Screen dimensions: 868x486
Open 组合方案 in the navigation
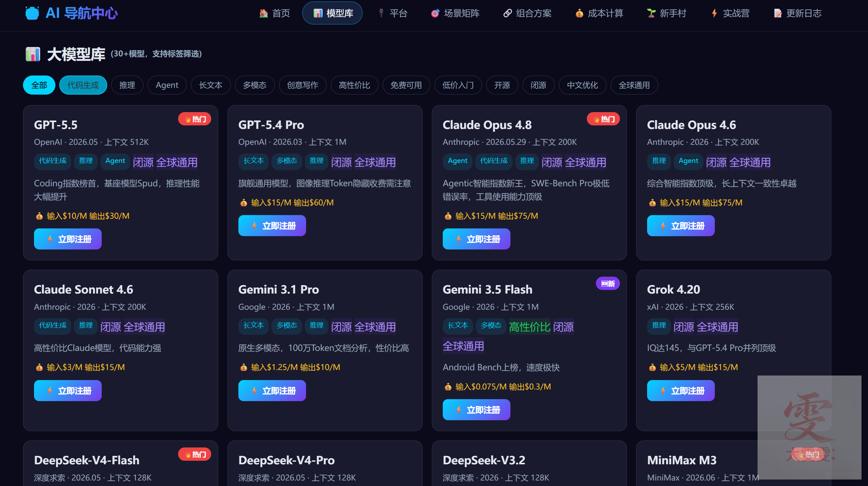tap(527, 13)
